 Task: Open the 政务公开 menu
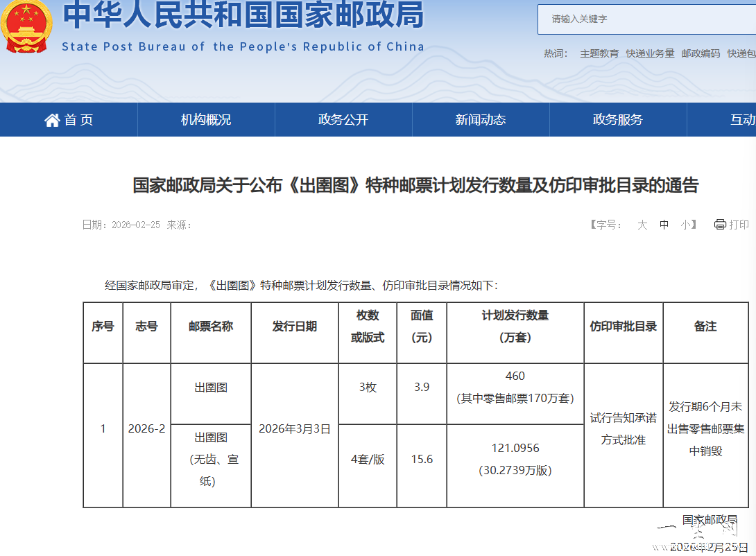(343, 120)
